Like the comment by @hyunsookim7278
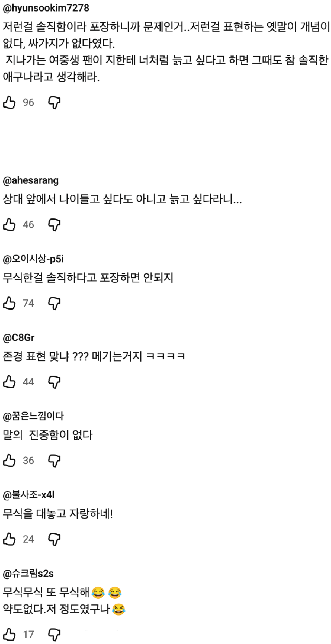The image size is (331, 644). [9, 103]
